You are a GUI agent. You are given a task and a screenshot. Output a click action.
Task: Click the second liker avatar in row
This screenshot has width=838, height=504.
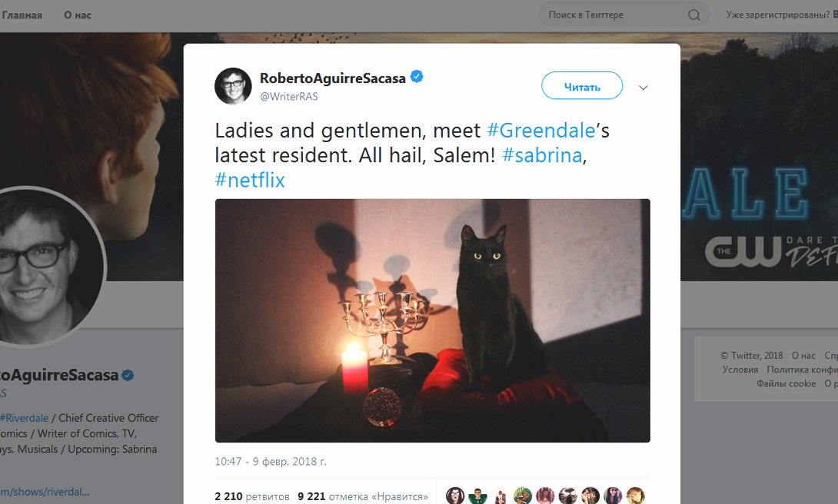click(x=477, y=496)
